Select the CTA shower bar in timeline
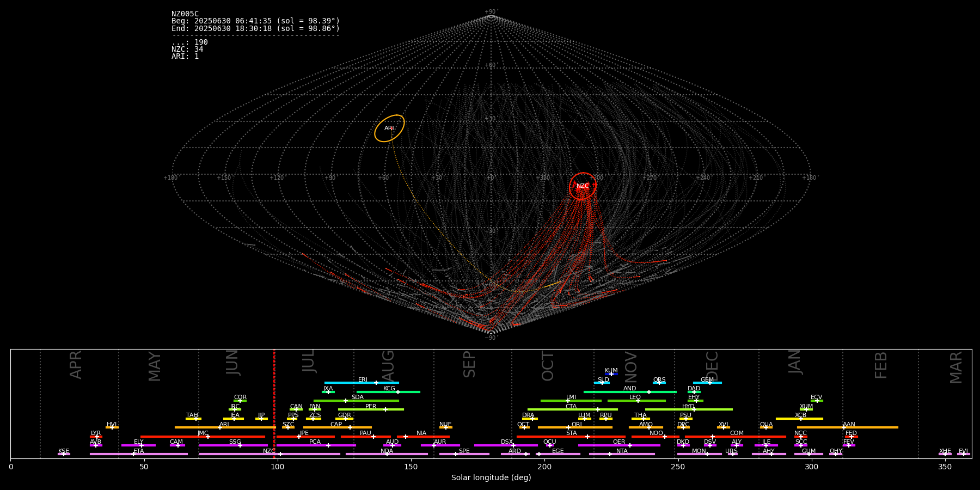This screenshot has width=980, height=490. pos(573,409)
